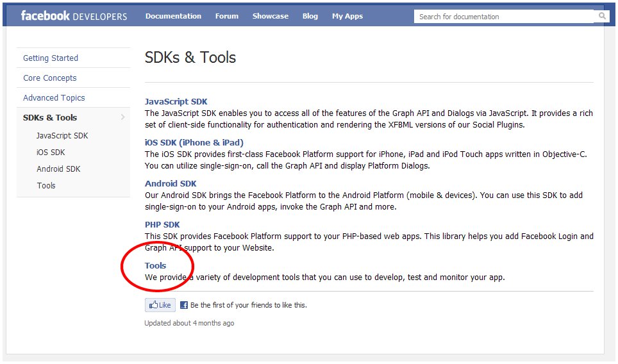Screen dimensions: 618x364
Task: Select Tools in sidebar submenu
Action: (46, 186)
